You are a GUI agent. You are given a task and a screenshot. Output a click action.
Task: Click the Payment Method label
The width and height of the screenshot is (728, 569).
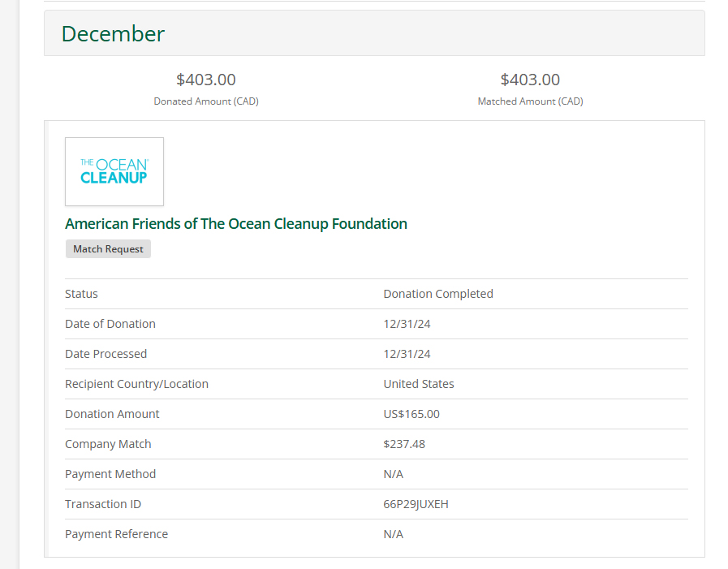[x=110, y=474]
